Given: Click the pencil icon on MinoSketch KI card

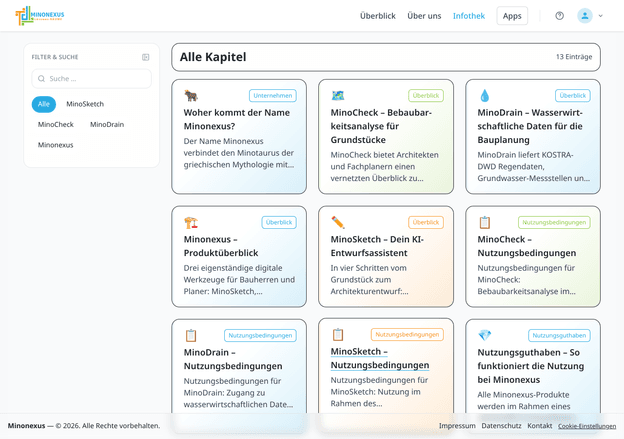Looking at the screenshot, I should [x=338, y=222].
